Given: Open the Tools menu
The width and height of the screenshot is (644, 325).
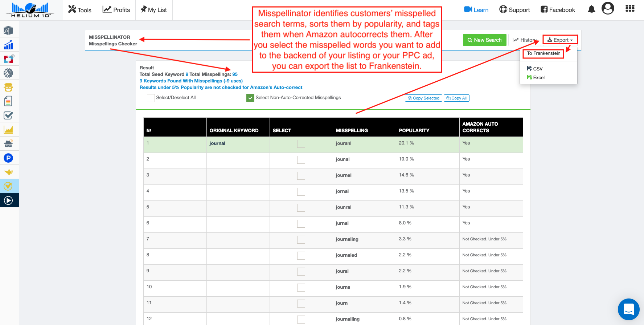Looking at the screenshot, I should [80, 10].
